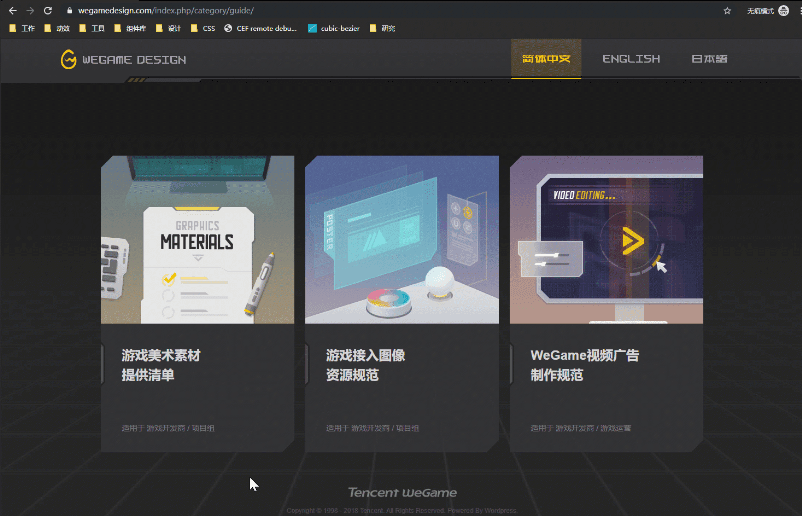Select the 简体中文 language tab

[x=546, y=59]
